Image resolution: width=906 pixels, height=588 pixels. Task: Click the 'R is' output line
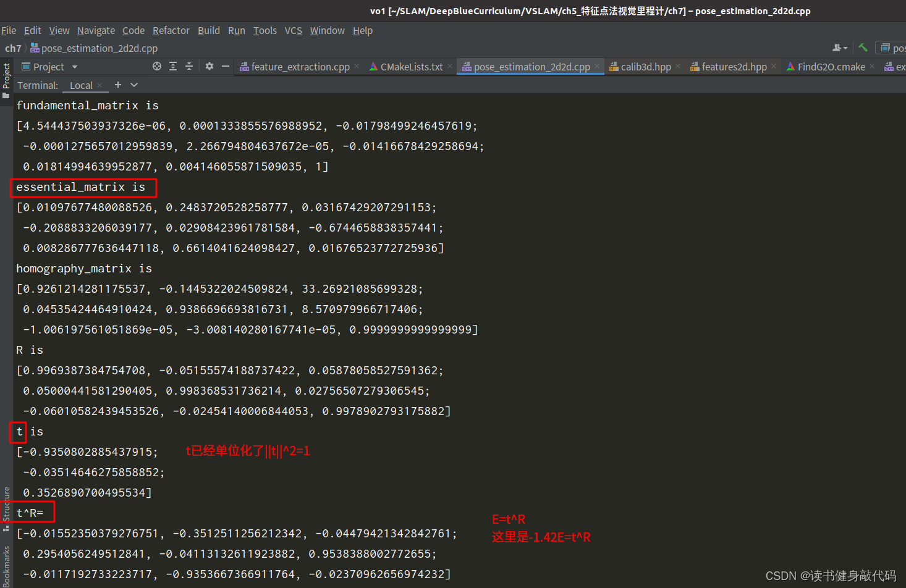click(x=30, y=350)
